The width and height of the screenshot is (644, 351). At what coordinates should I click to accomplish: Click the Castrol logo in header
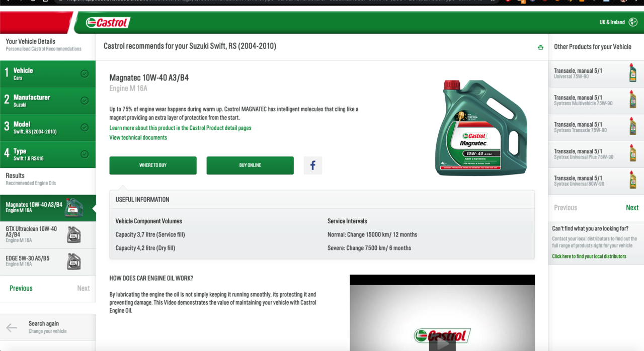pos(108,22)
